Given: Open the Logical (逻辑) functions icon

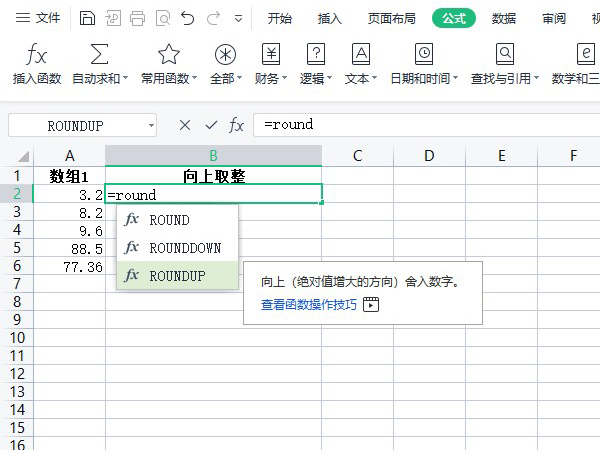Looking at the screenshot, I should (x=316, y=54).
